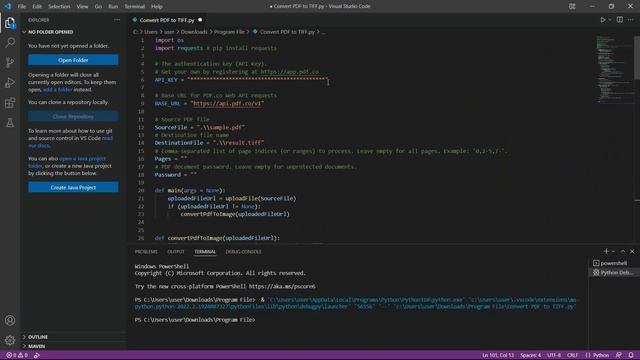Open editor More Actions ellipsis
The height and width of the screenshot is (360, 640).
coord(631,20)
